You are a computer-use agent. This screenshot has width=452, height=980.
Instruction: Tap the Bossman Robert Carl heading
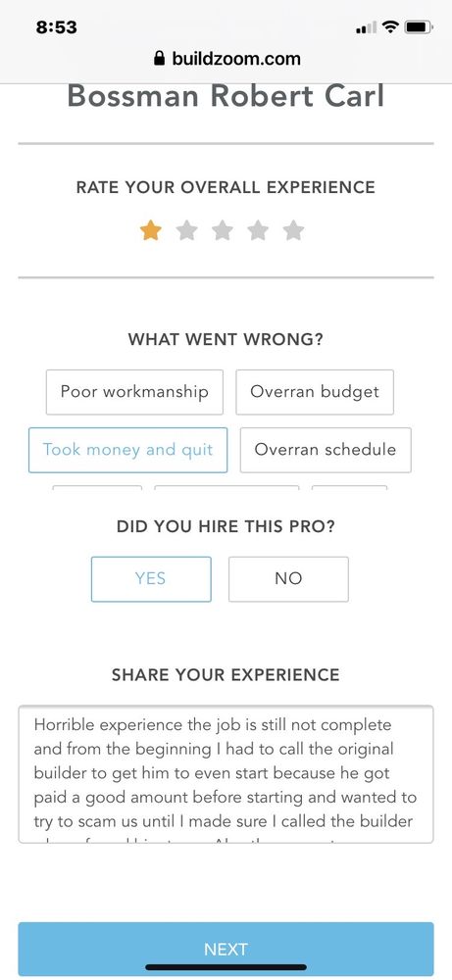[x=226, y=97]
